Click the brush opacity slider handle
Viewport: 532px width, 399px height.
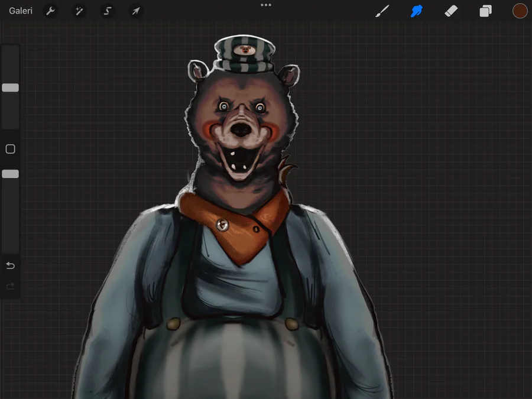11,174
